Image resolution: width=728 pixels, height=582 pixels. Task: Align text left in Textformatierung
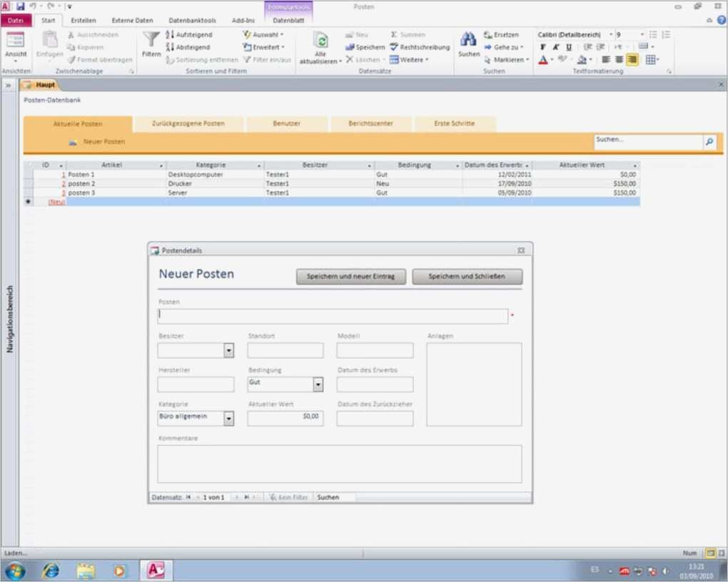click(606, 59)
